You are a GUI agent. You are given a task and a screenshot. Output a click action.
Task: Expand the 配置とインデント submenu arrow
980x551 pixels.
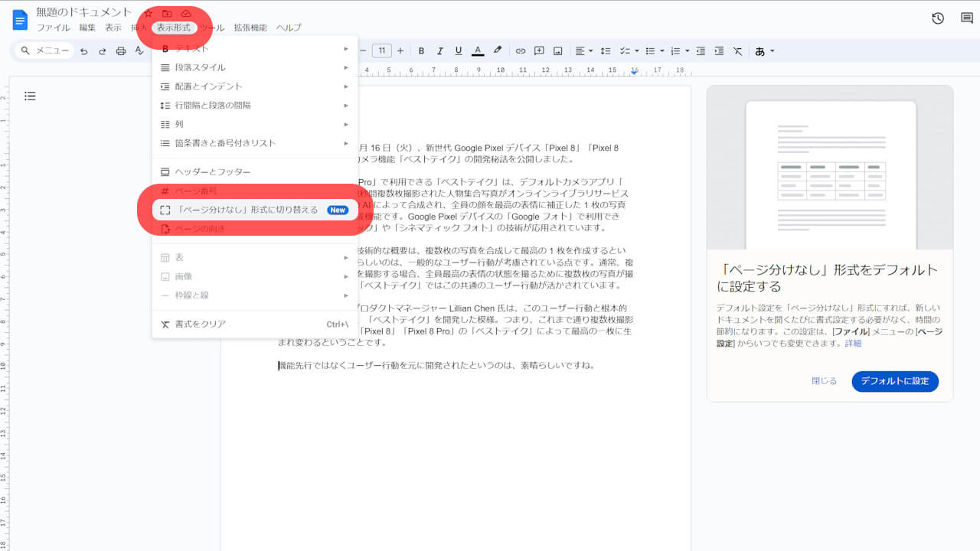(346, 86)
